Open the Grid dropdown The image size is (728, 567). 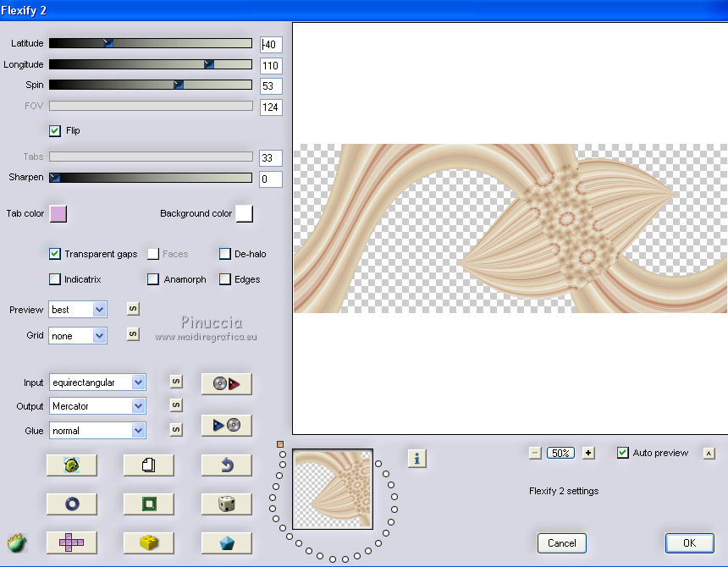pyautogui.click(x=78, y=335)
